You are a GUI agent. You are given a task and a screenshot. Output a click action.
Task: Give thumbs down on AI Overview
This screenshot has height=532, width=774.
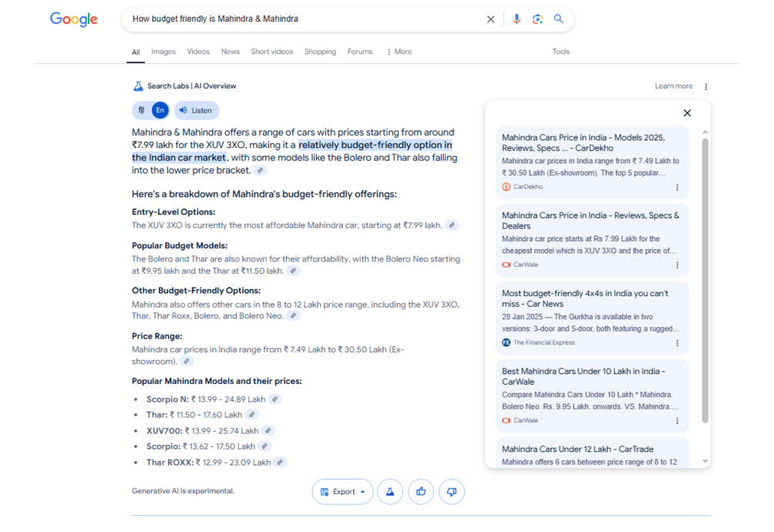click(451, 491)
